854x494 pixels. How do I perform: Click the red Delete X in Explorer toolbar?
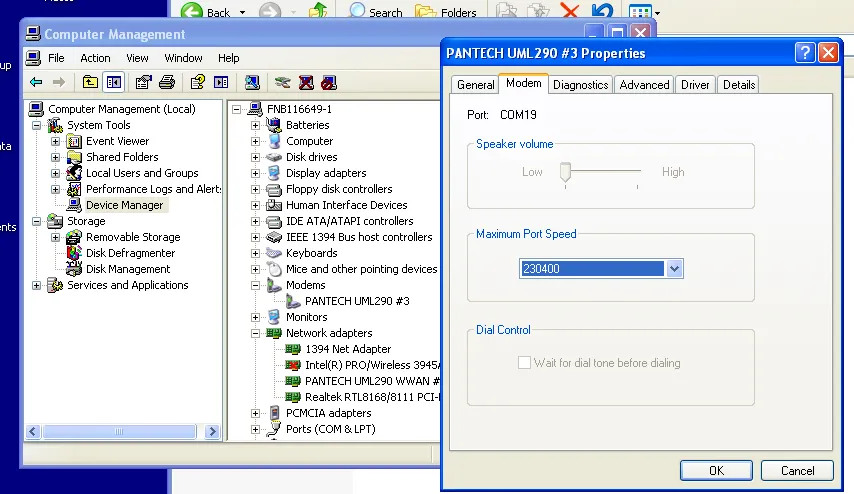570,11
